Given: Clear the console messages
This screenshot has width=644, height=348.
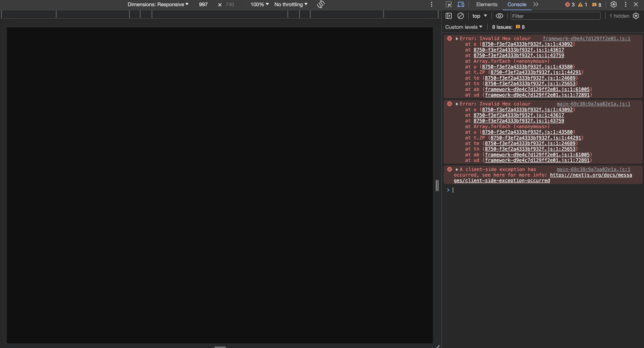Looking at the screenshot, I should click(x=461, y=16).
